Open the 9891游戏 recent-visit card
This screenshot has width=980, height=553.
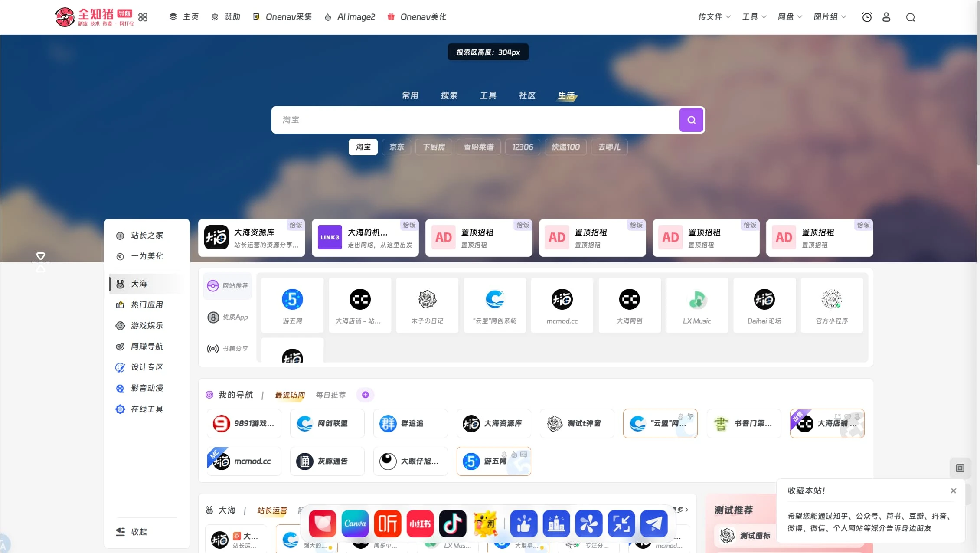(x=244, y=423)
